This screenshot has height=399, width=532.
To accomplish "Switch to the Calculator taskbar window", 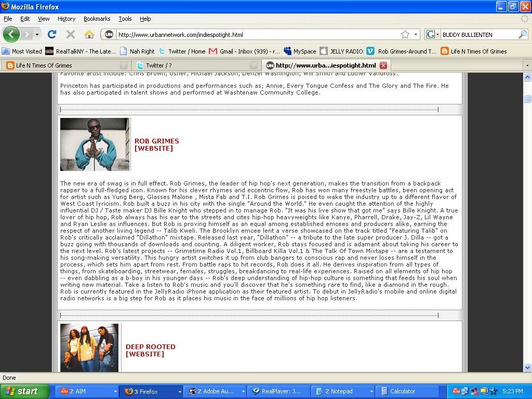I will tap(407, 391).
